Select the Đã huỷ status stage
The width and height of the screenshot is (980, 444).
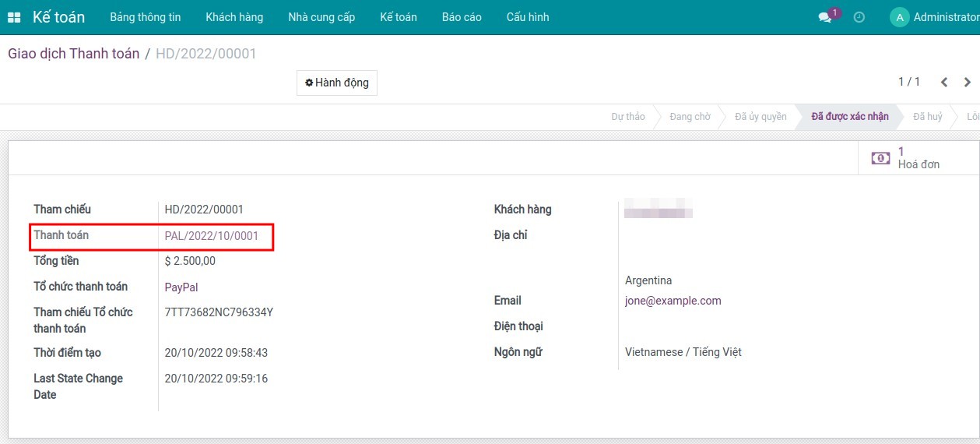pyautogui.click(x=928, y=117)
